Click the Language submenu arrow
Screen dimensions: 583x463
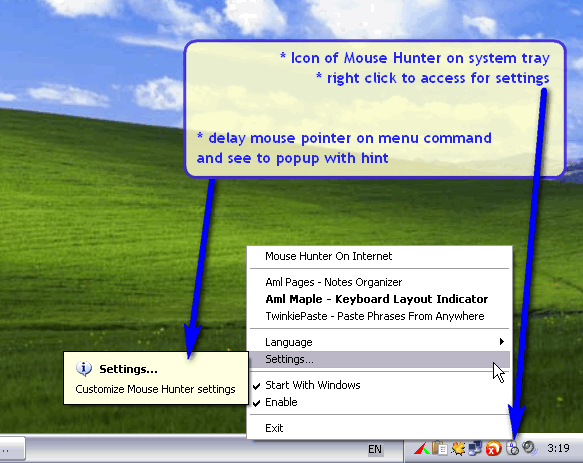pos(502,341)
